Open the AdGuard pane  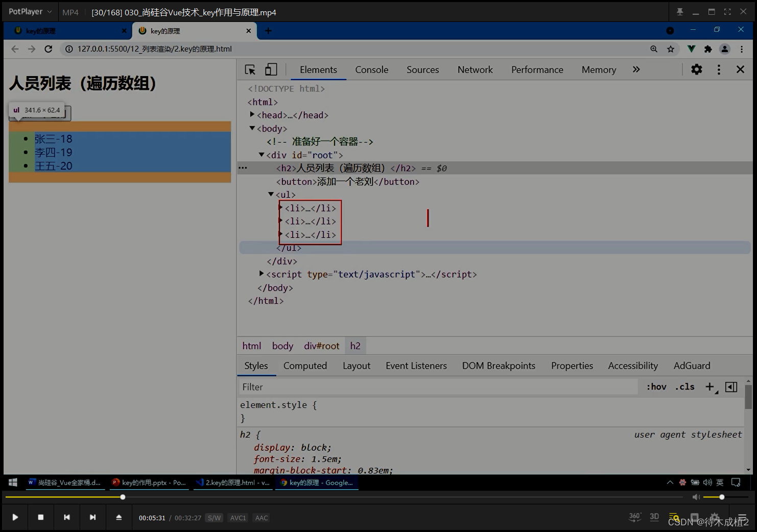[x=692, y=366]
